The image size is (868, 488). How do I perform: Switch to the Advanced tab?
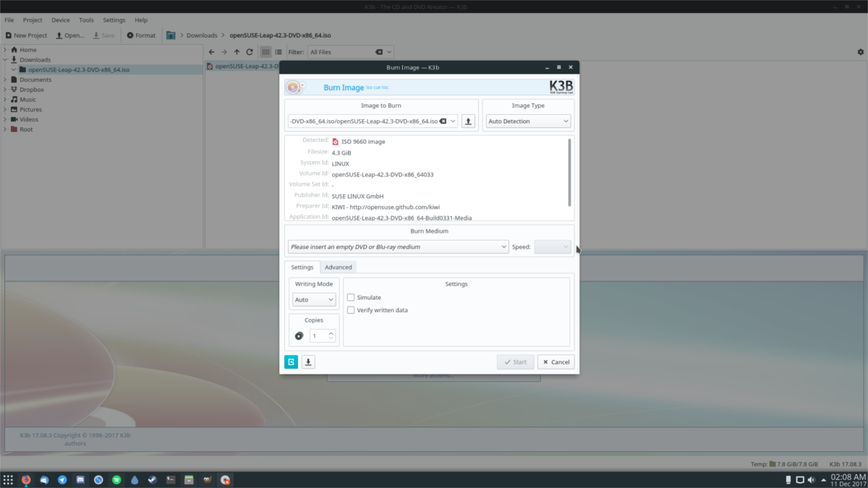pyautogui.click(x=338, y=267)
